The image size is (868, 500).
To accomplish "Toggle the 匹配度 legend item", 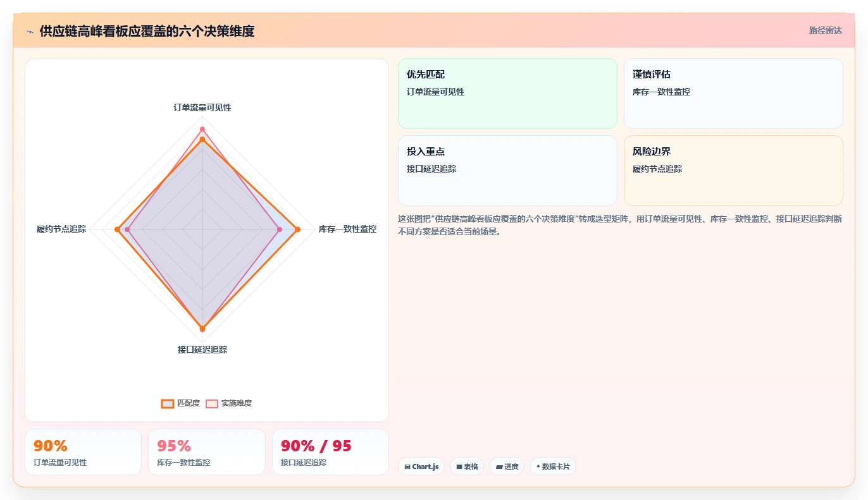I will pos(180,403).
